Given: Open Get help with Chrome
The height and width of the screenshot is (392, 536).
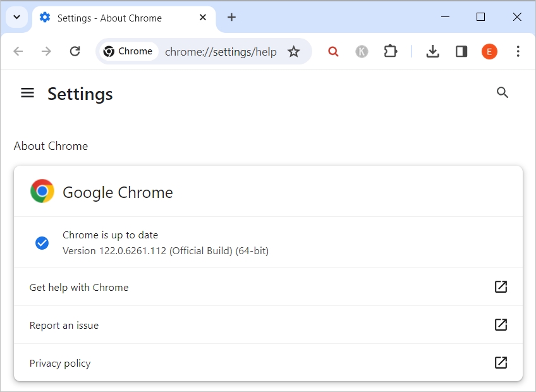Looking at the screenshot, I should (269, 287).
